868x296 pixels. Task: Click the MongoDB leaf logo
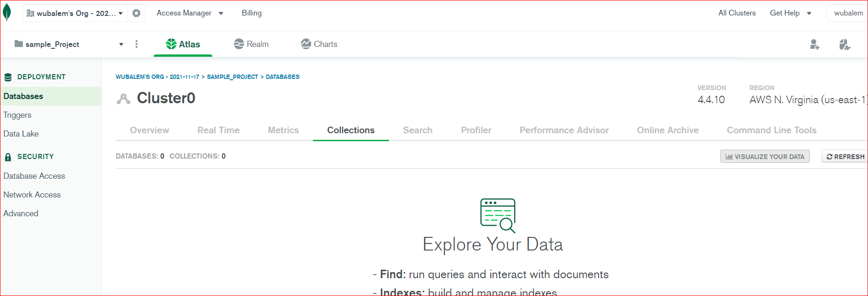(x=7, y=13)
